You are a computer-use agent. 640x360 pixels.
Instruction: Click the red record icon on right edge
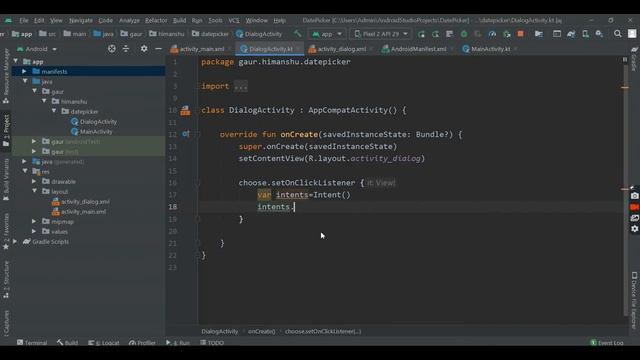pyautogui.click(x=634, y=207)
